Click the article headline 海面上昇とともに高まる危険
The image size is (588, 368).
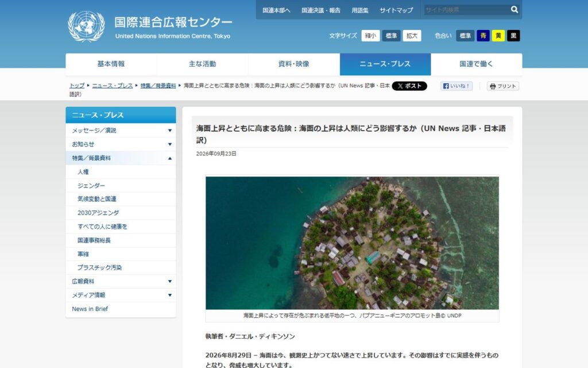tap(351, 134)
